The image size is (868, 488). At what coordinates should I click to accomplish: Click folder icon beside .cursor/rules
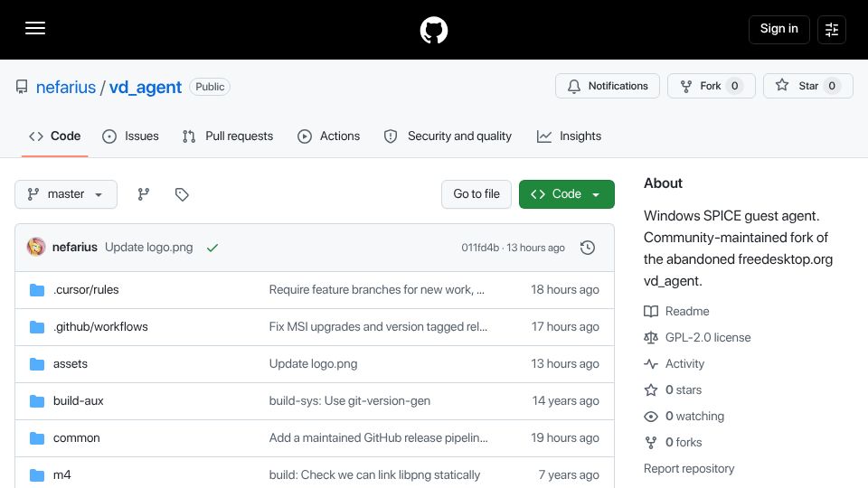[37, 290]
